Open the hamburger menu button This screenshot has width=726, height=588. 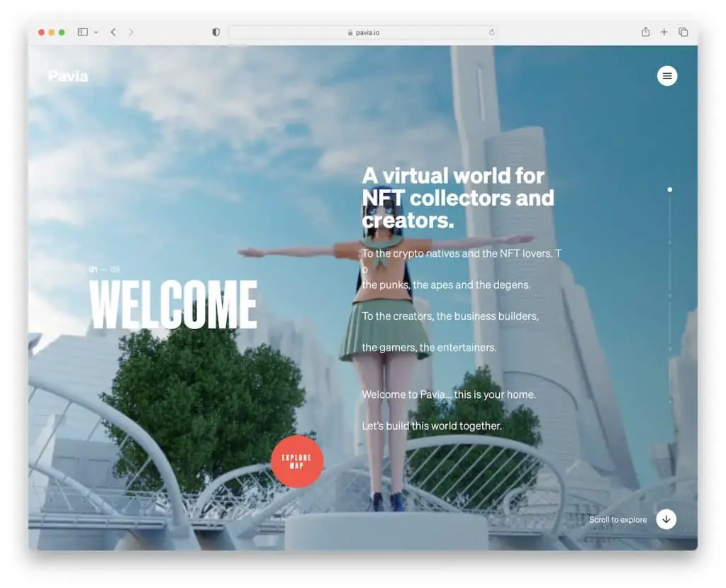[x=666, y=75]
